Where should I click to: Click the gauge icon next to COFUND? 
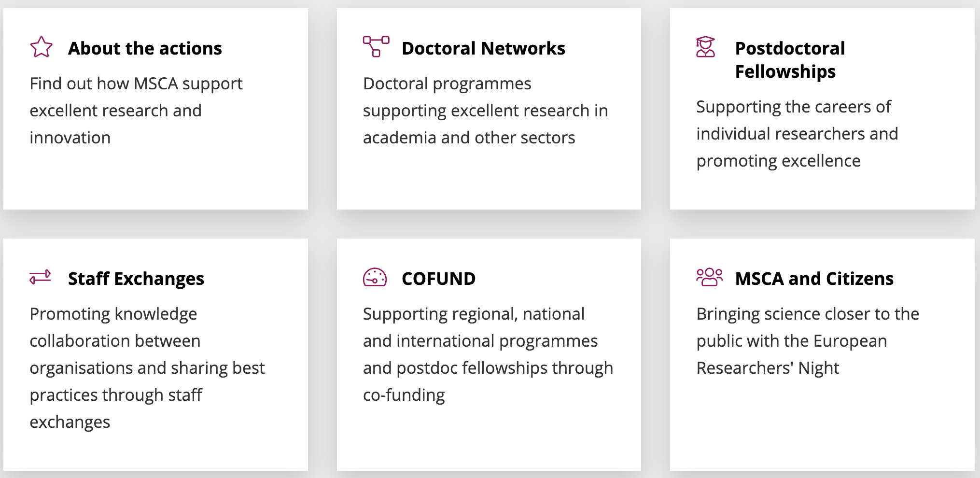click(x=375, y=277)
